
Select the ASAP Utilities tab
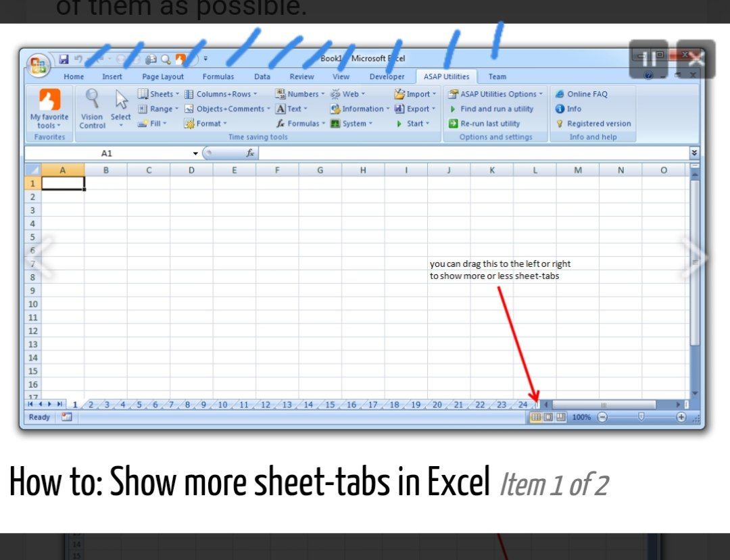(446, 77)
